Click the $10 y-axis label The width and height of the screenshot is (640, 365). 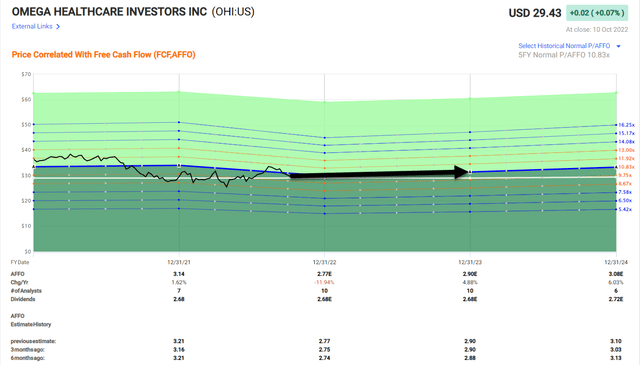(x=26, y=226)
